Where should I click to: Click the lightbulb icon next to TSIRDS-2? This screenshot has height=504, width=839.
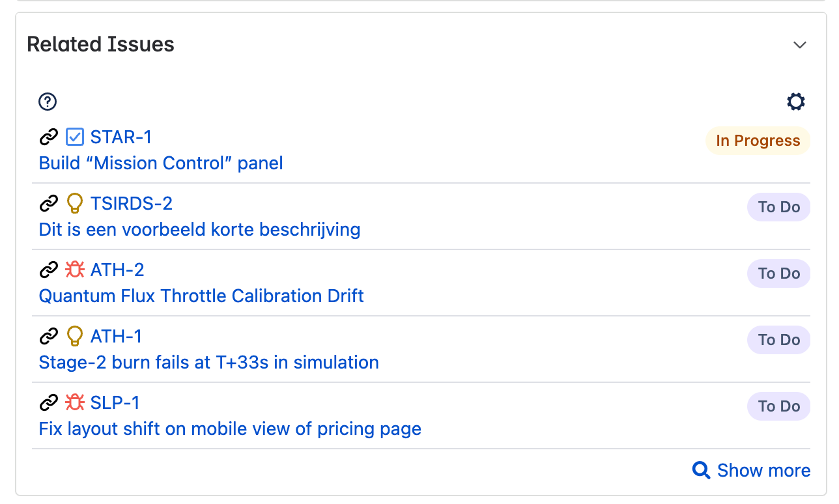75,204
